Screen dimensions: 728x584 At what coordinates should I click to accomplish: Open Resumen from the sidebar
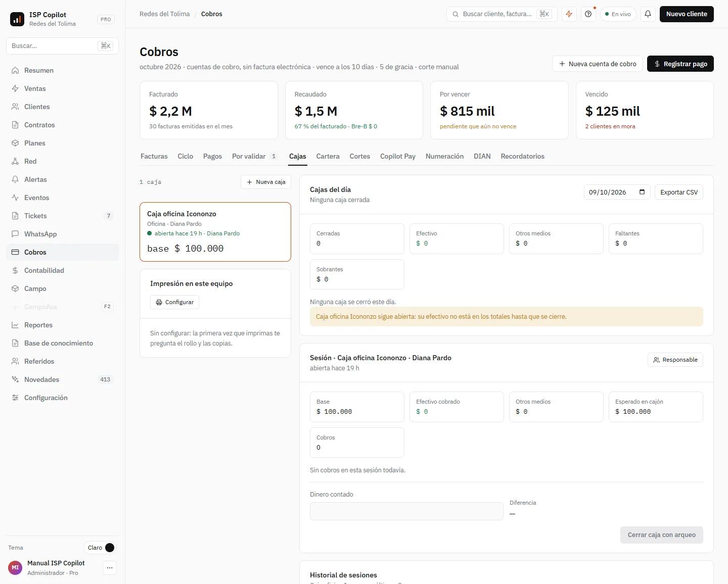pos(62,70)
